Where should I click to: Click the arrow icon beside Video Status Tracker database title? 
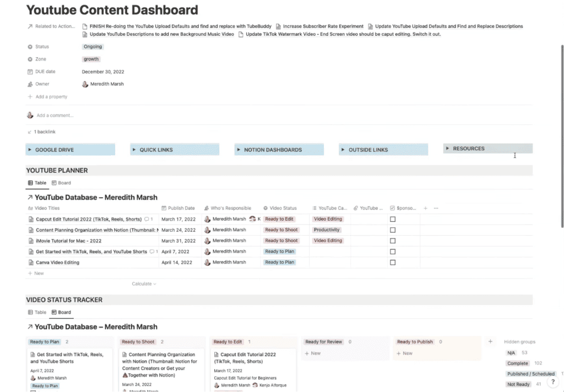tap(30, 326)
